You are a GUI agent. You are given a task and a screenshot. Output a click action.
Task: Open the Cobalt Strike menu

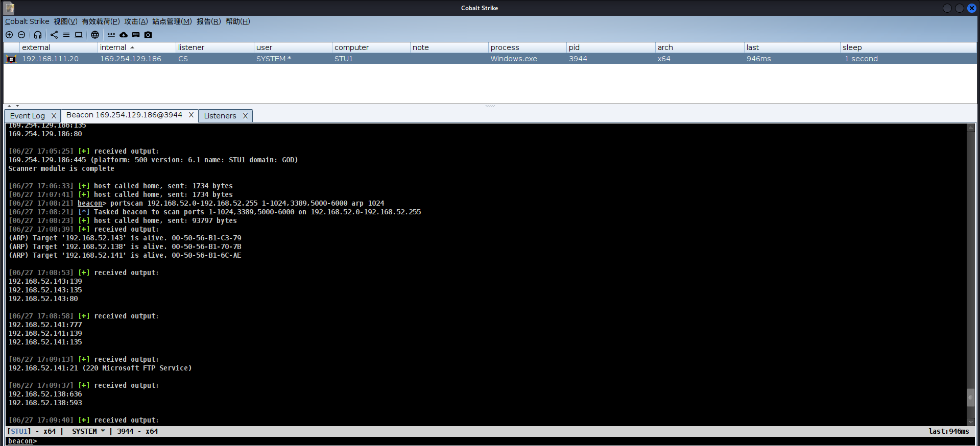pos(27,21)
